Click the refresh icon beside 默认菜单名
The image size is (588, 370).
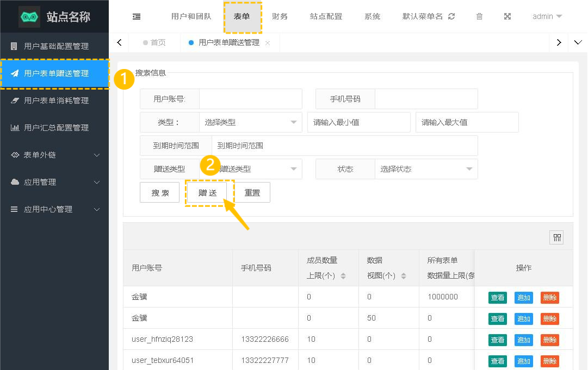pos(451,16)
